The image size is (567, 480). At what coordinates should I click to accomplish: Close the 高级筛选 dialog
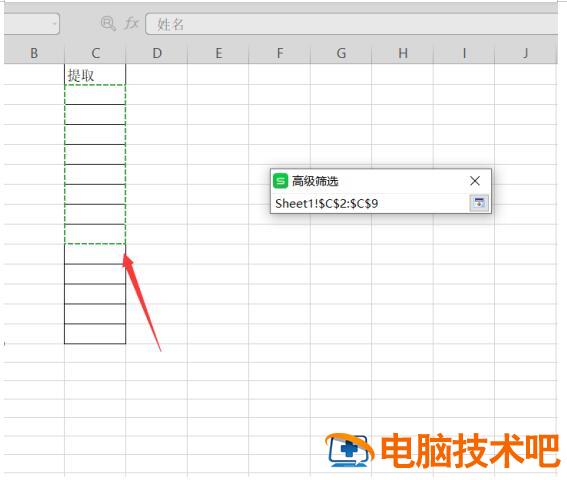tap(475, 180)
